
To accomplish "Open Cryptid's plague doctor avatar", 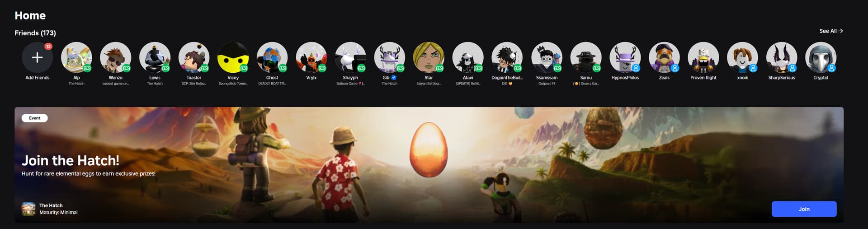I will pyautogui.click(x=821, y=57).
